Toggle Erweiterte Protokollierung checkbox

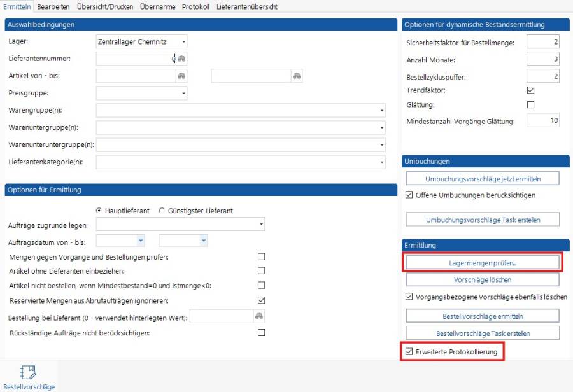[x=409, y=351]
